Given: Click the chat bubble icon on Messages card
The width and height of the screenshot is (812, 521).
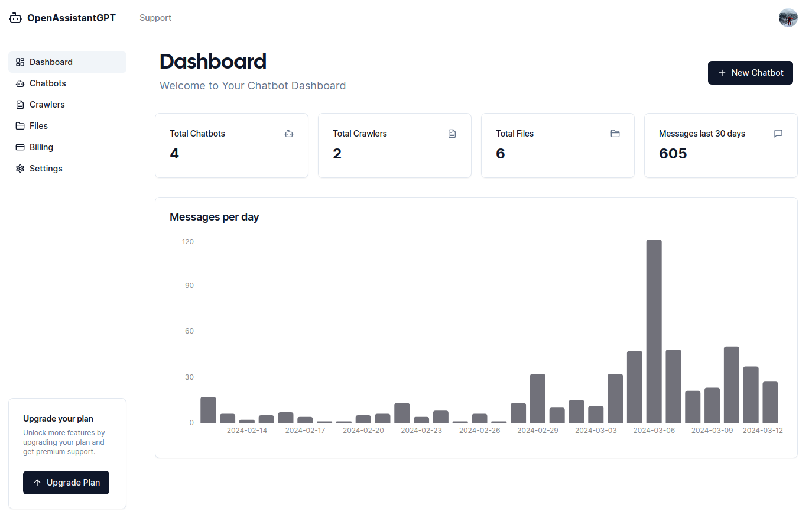Looking at the screenshot, I should [778, 134].
